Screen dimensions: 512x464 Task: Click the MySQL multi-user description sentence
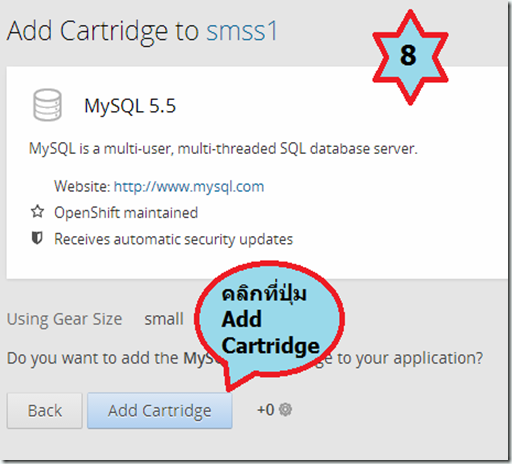[x=223, y=149]
